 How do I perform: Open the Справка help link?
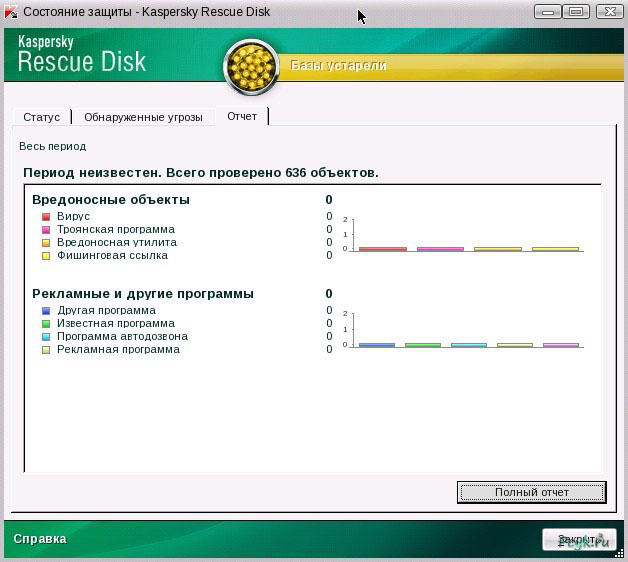click(40, 539)
